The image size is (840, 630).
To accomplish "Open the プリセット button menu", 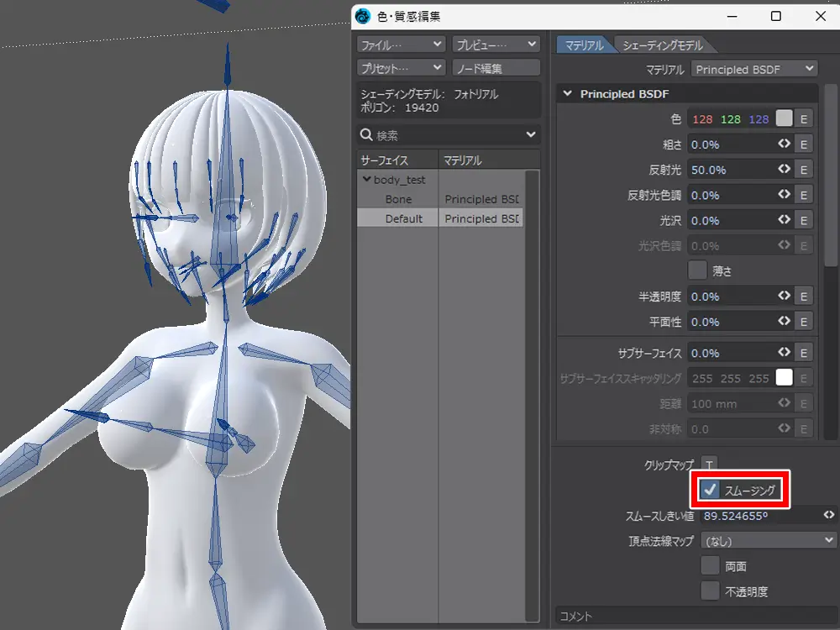I will point(401,68).
